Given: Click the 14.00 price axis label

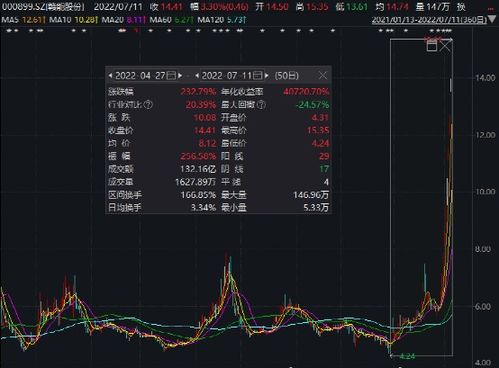Looking at the screenshot, I should (485, 78).
